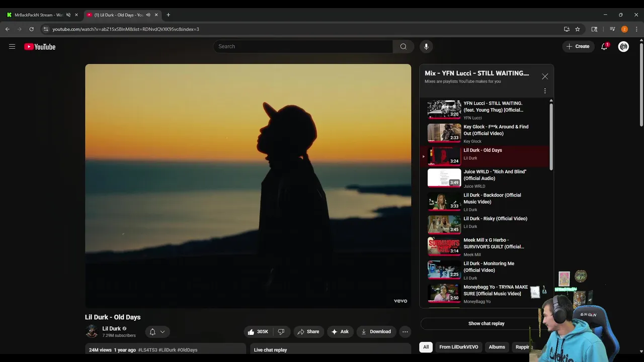Close the MrBackPackN Stream tab
This screenshot has width=644, height=362.
[x=76, y=15]
